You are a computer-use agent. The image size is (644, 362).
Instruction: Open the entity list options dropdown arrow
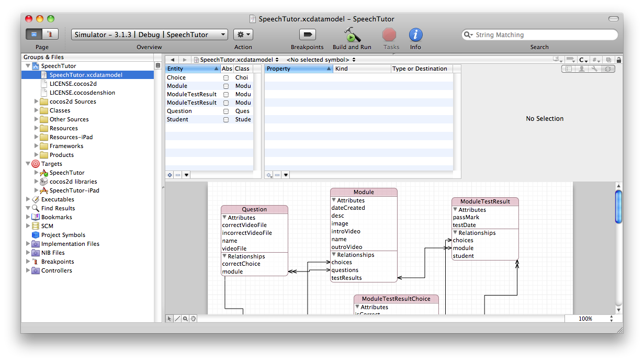[x=186, y=175]
